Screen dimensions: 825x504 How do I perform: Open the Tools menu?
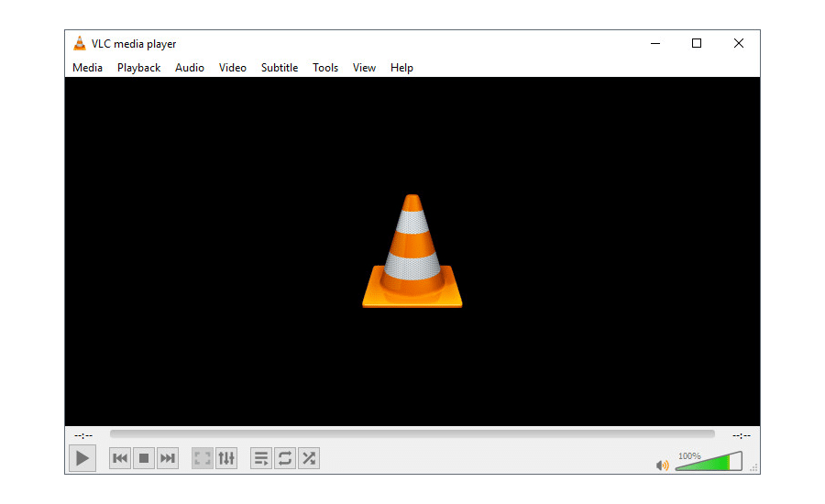click(x=325, y=68)
